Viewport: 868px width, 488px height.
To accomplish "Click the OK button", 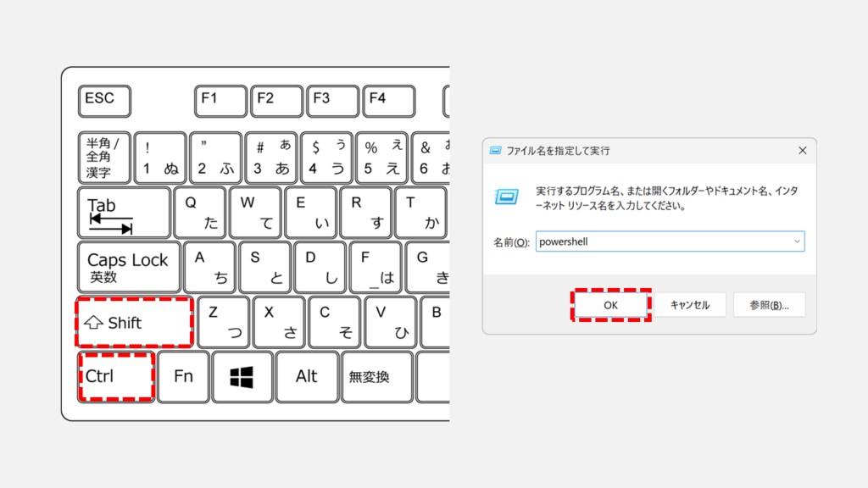I will click(610, 305).
